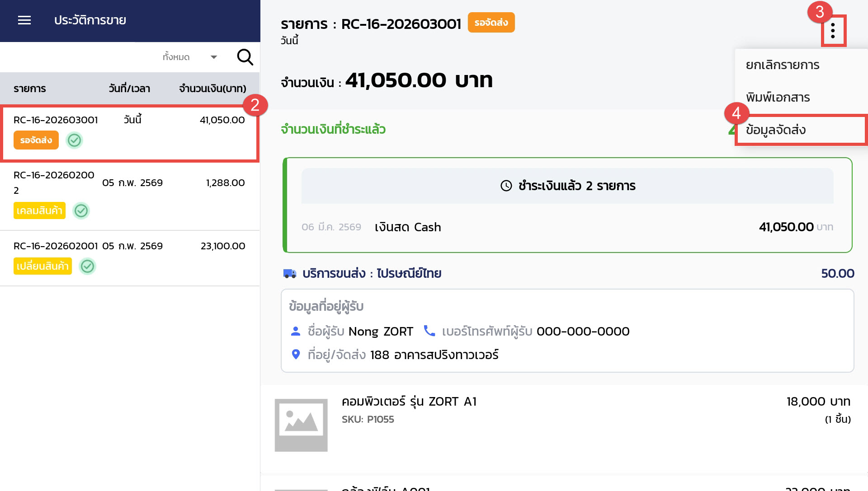Click the blue delivery truck icon
The height and width of the screenshot is (491, 868).
[x=290, y=274]
